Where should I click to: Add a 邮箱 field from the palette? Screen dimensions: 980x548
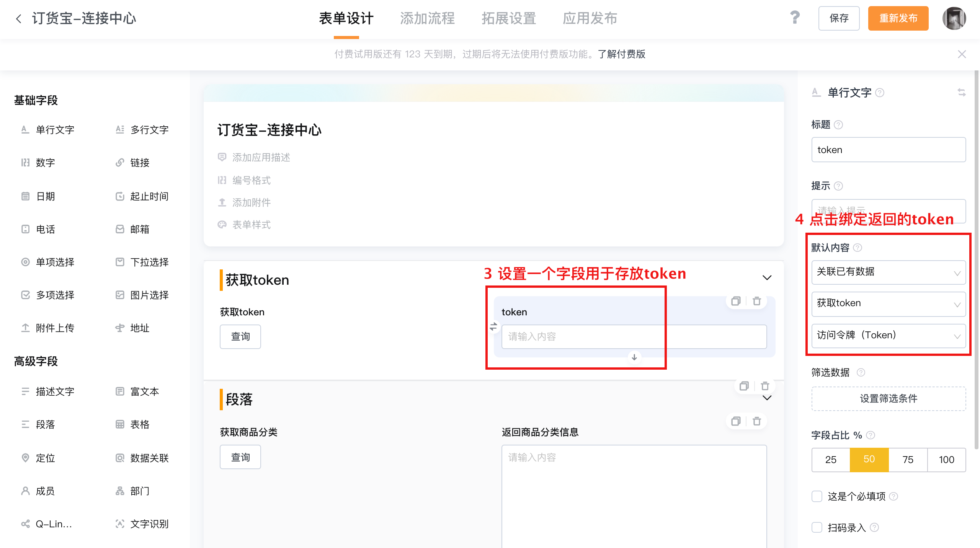coord(132,229)
